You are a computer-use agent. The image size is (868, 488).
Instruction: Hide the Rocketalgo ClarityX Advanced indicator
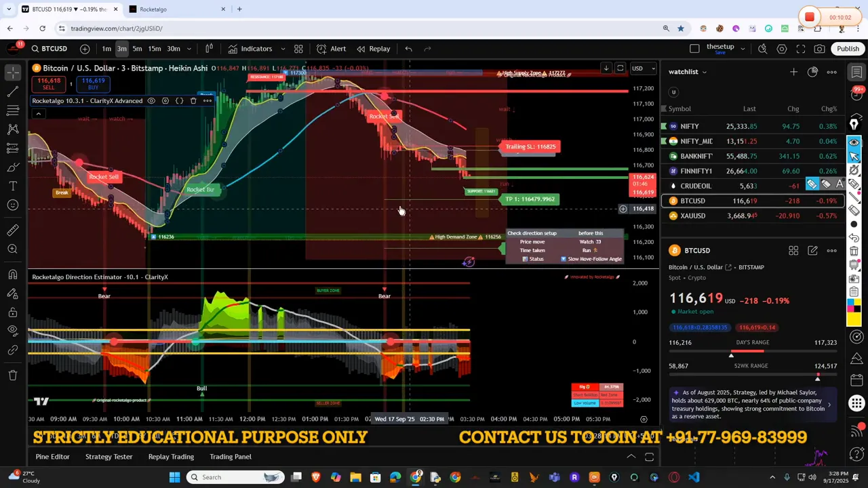click(x=151, y=101)
